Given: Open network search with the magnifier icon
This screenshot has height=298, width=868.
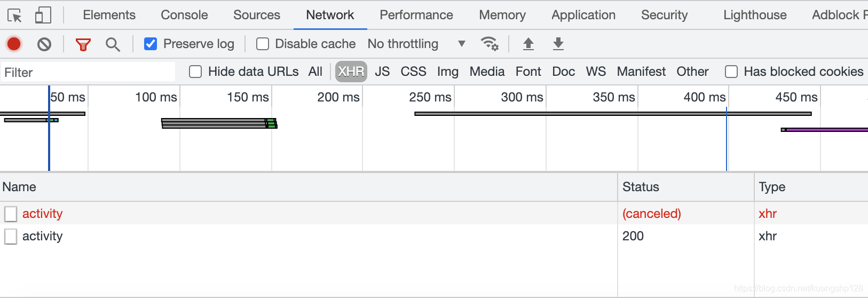Looking at the screenshot, I should pos(113,44).
